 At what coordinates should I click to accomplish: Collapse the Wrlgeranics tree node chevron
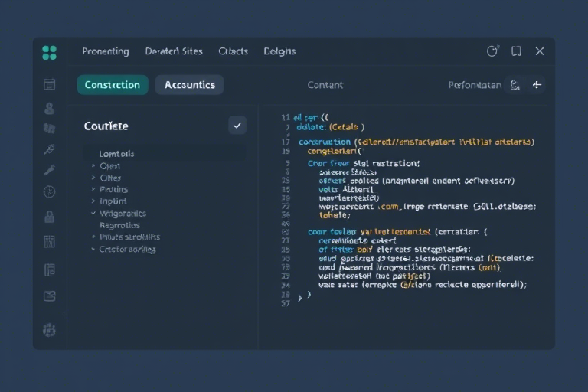pos(93,213)
